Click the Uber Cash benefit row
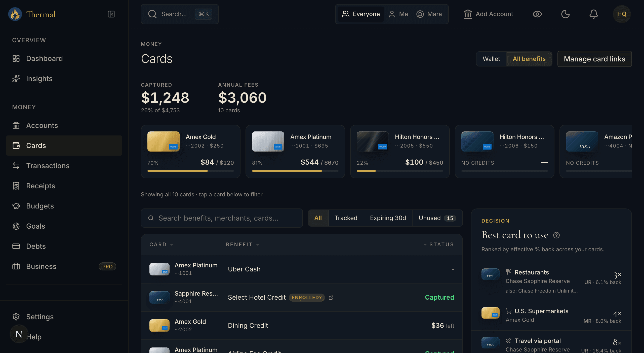 click(x=302, y=269)
